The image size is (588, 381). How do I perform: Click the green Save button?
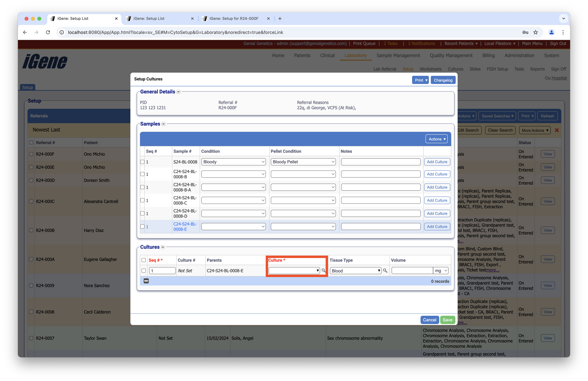point(447,320)
